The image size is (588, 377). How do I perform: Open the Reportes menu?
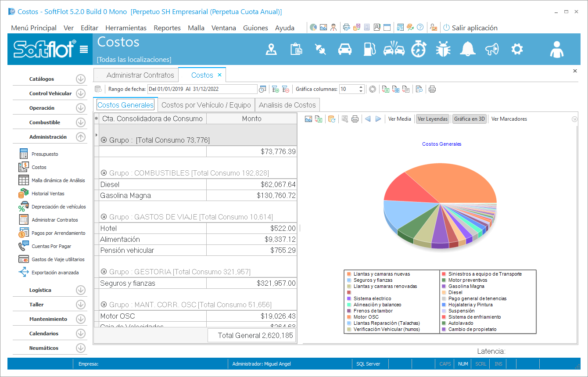tap(167, 28)
